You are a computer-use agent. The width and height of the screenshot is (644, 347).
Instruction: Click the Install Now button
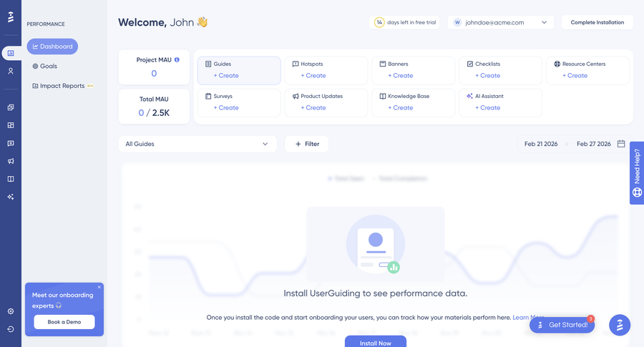coord(376,342)
